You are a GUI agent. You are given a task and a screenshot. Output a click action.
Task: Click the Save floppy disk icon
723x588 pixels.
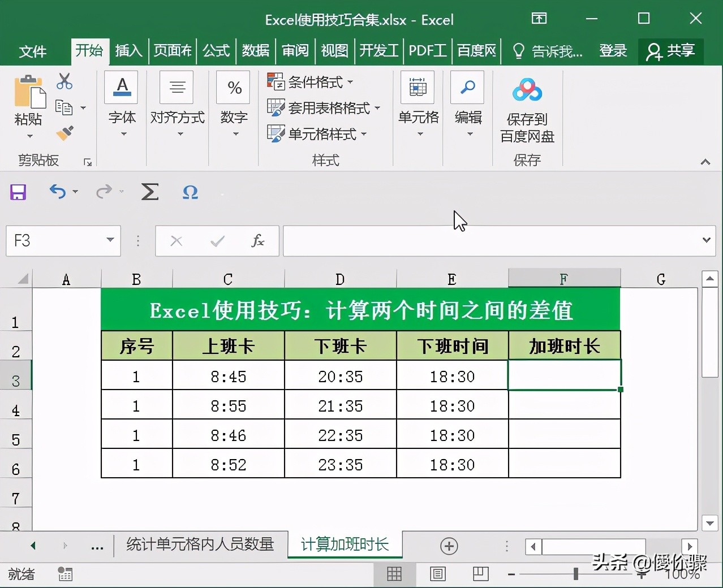[x=18, y=192]
